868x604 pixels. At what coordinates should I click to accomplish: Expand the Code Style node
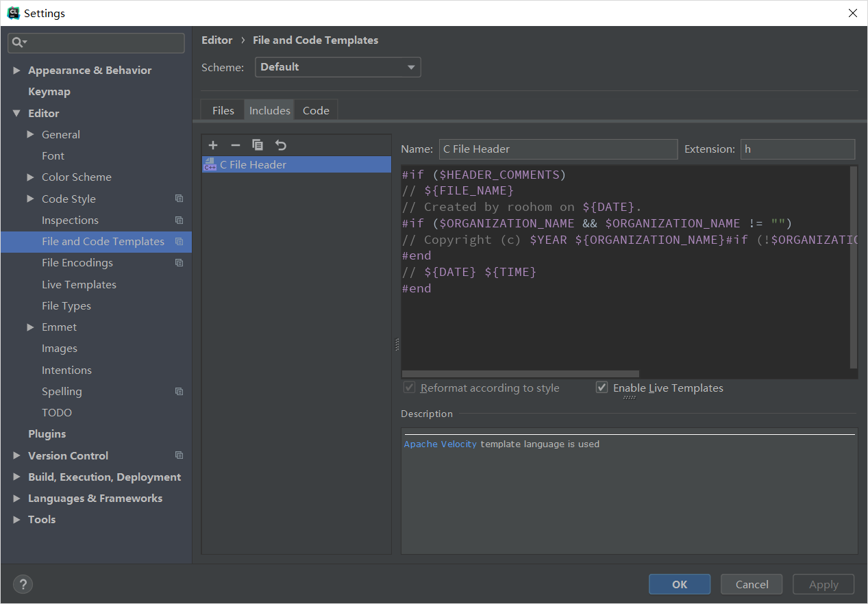[x=30, y=199]
